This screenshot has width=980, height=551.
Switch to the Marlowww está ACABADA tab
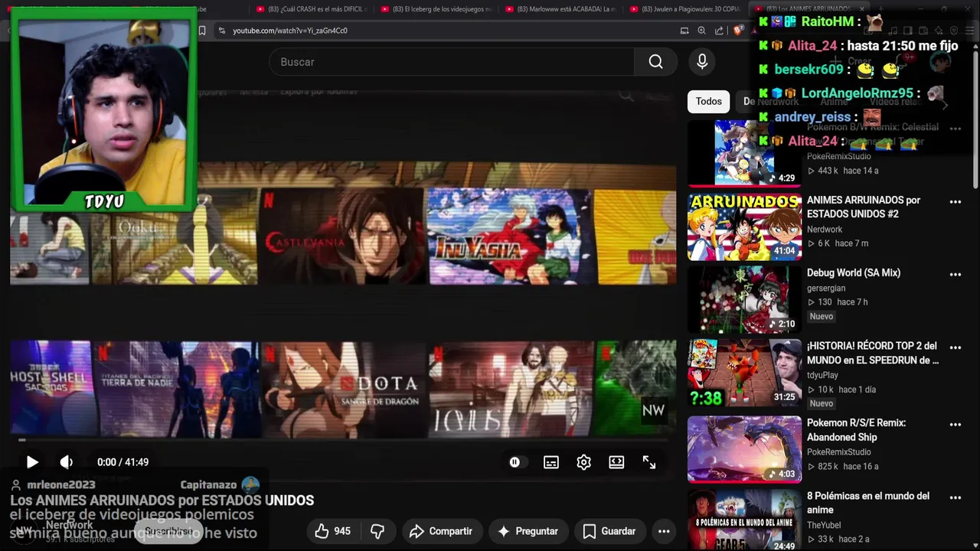[x=561, y=9]
